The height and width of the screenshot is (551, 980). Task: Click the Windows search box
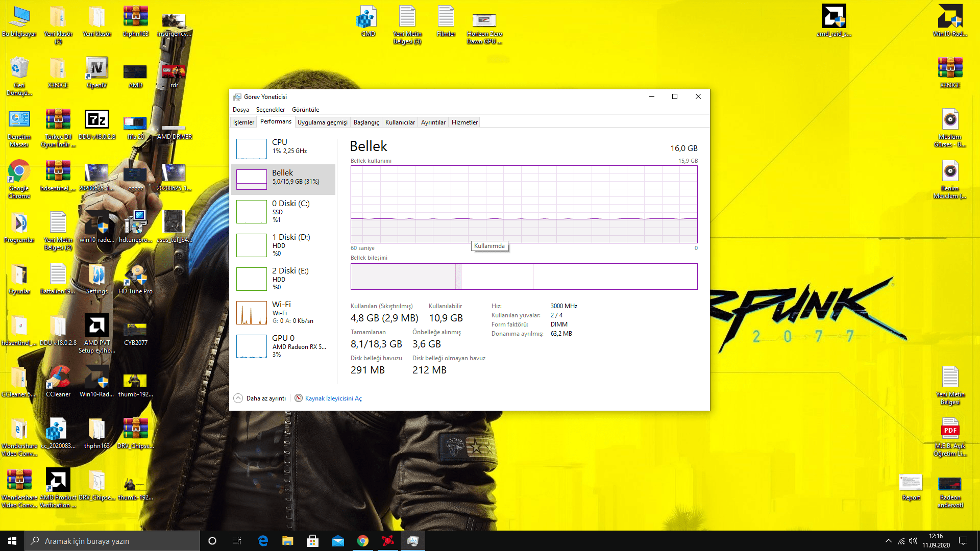(112, 541)
